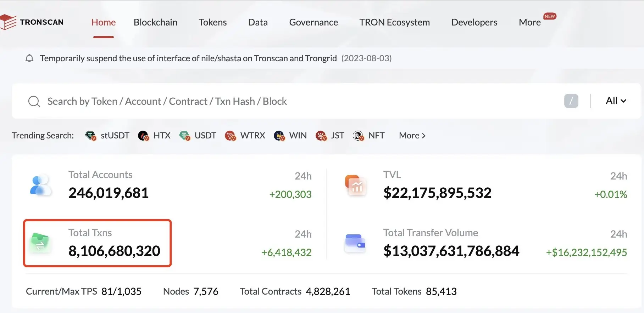Expand More trending searches
This screenshot has height=313, width=644.
point(412,136)
